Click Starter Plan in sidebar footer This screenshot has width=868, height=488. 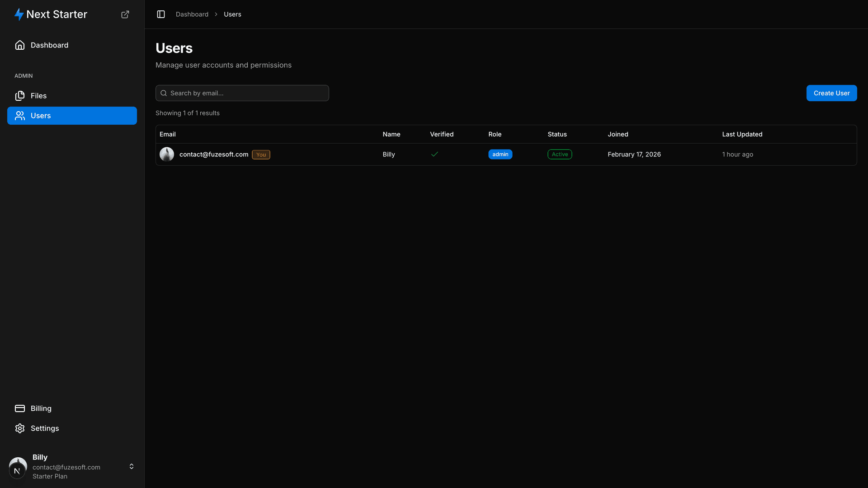(50, 476)
